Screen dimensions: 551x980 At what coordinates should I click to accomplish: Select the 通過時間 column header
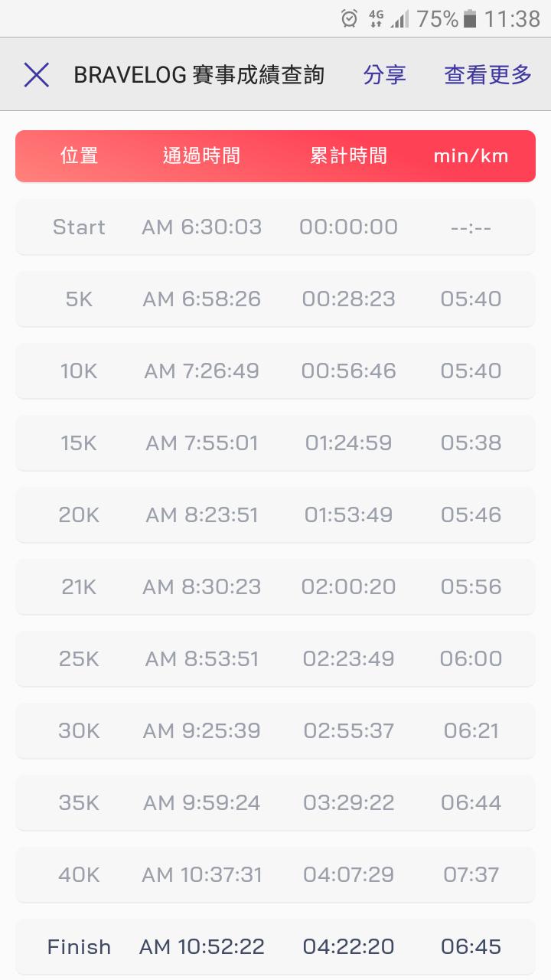tap(201, 156)
